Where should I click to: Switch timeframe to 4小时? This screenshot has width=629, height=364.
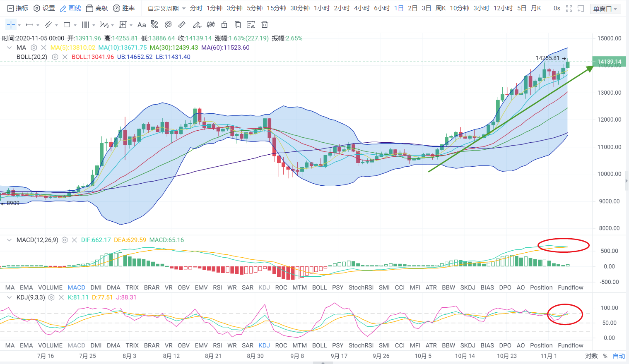click(361, 8)
